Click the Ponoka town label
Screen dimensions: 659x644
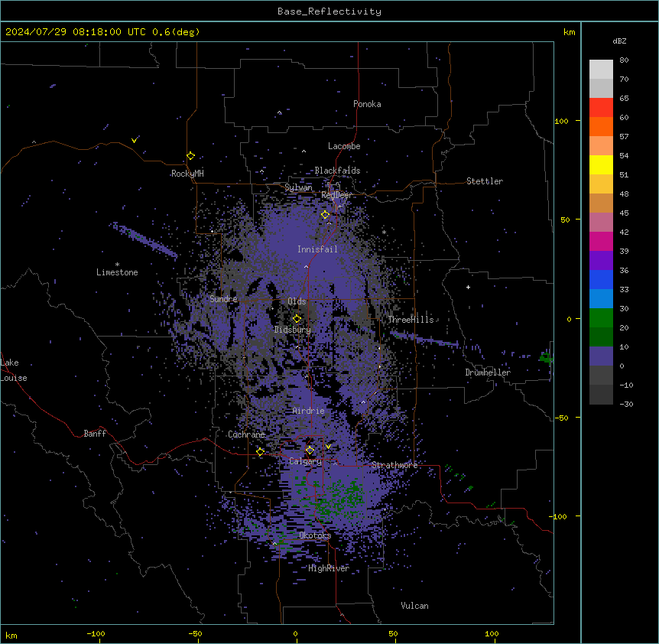pos(367,104)
